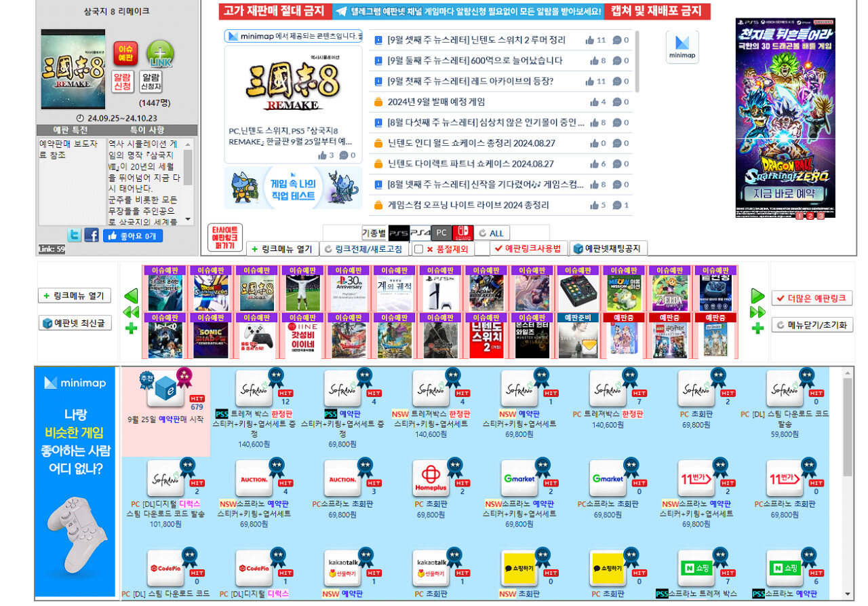Click Facebook 좋아요 0개 like button

133,235
